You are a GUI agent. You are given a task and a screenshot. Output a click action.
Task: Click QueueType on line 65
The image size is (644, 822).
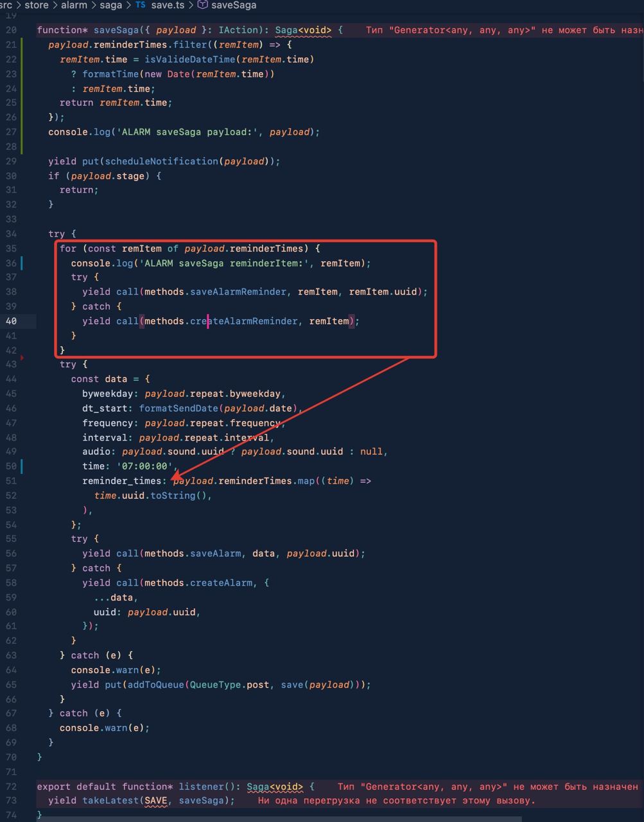click(x=215, y=685)
